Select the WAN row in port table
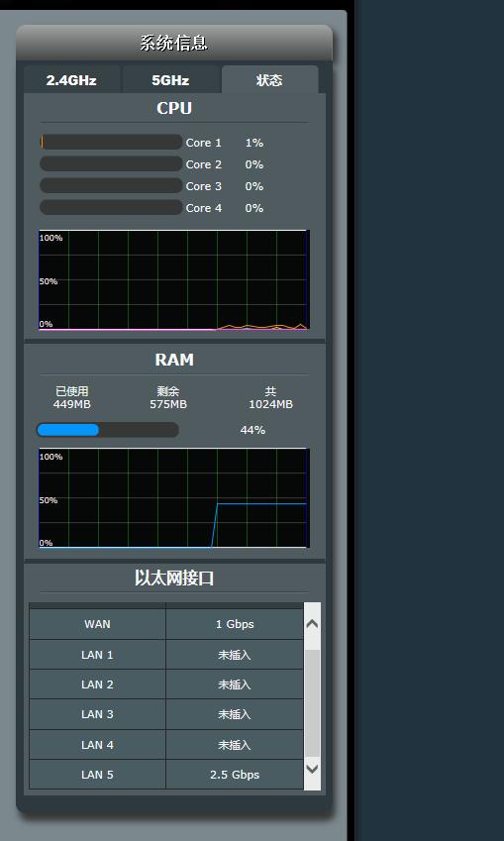 click(x=166, y=624)
